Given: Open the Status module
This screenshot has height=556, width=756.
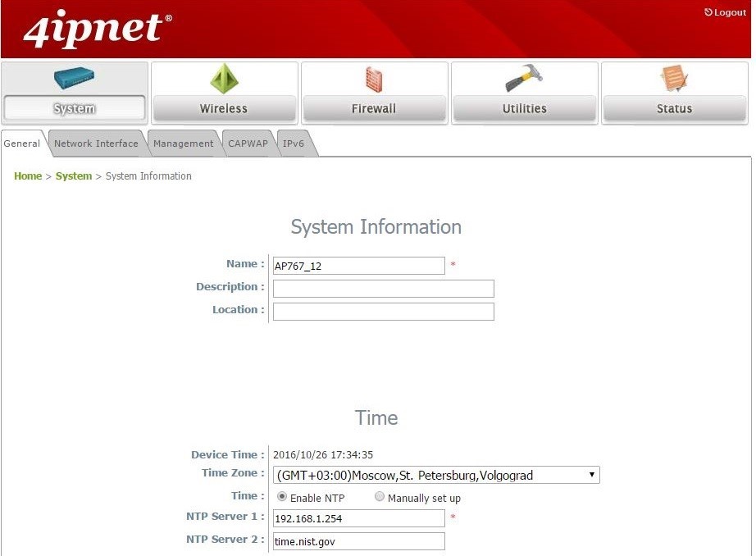Looking at the screenshot, I should pos(674,90).
